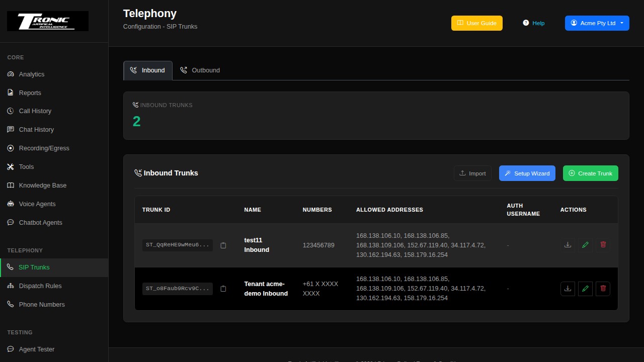Click the Chatbot Agents chat icon
Image resolution: width=644 pixels, height=362 pixels.
tap(11, 223)
